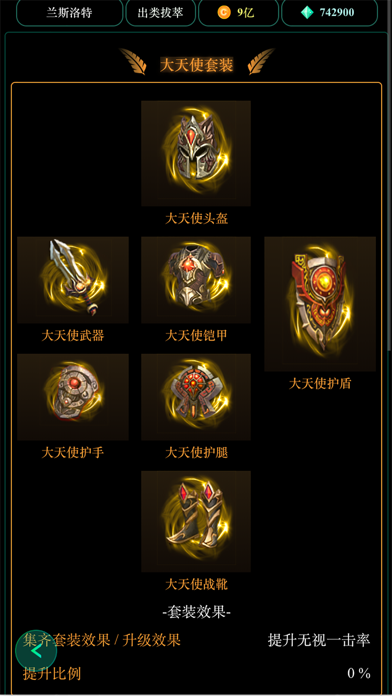Open the 大天使战靴 boots icon
The image size is (392, 696).
coord(196,521)
